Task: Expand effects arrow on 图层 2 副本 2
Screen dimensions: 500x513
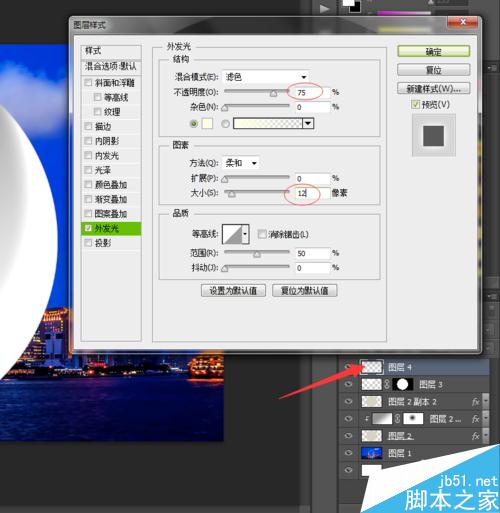Action: pos(486,402)
